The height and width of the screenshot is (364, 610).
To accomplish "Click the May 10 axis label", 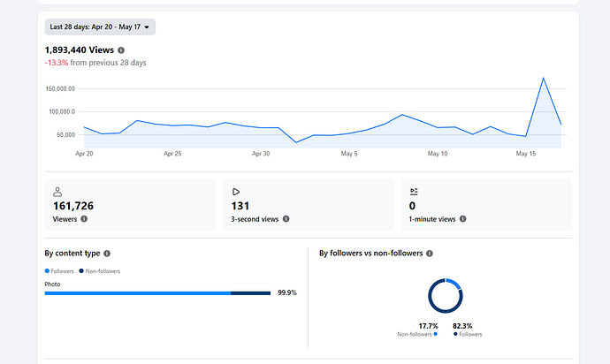I will pyautogui.click(x=438, y=154).
